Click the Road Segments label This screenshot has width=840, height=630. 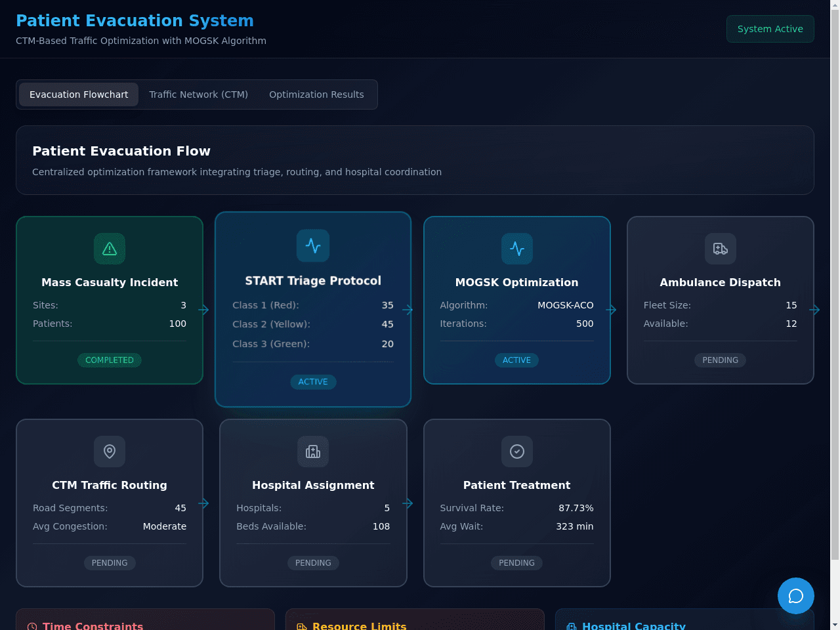click(70, 508)
